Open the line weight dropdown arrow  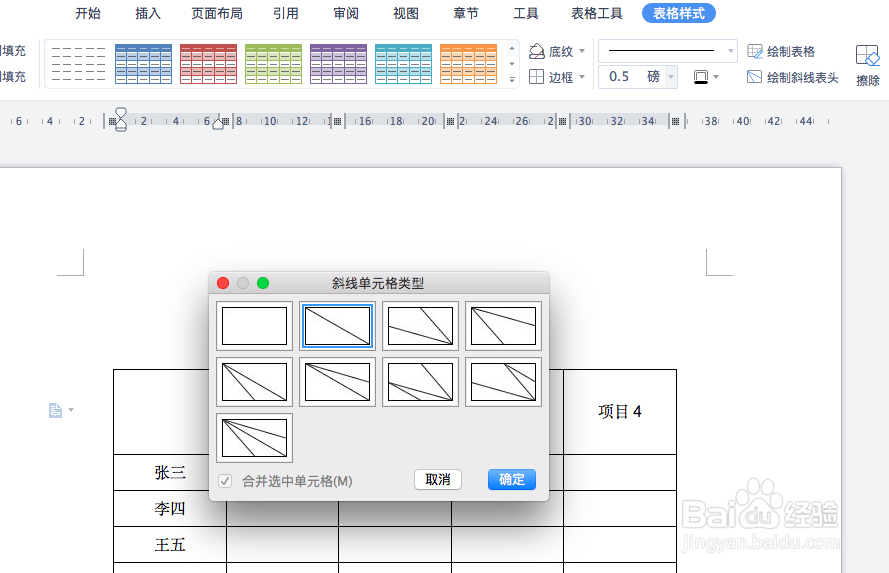pos(671,77)
